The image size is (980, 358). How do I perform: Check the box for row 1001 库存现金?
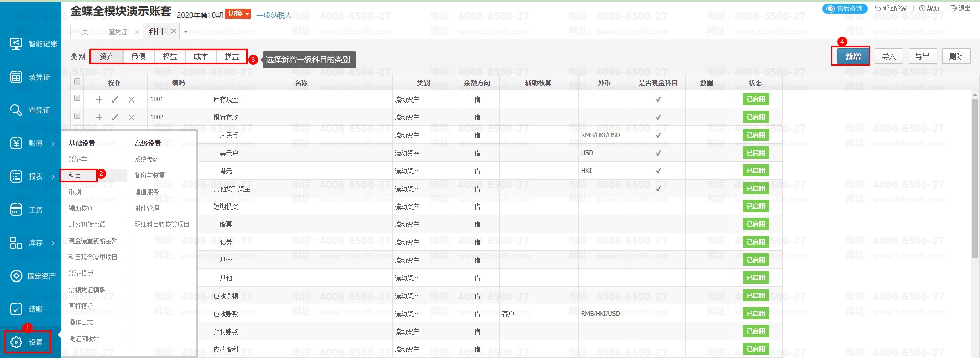(77, 98)
